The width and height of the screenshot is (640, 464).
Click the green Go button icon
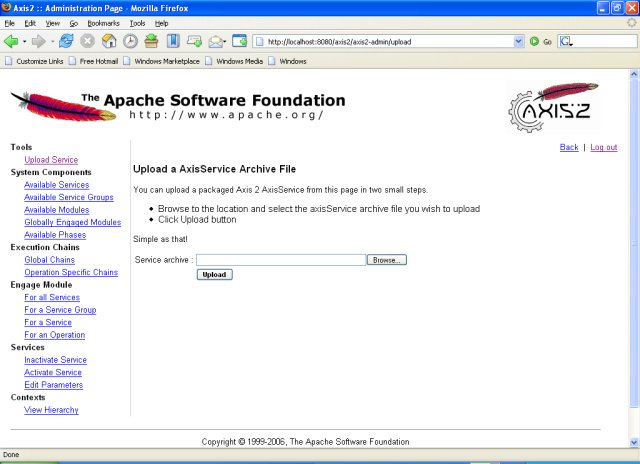[x=534, y=41]
